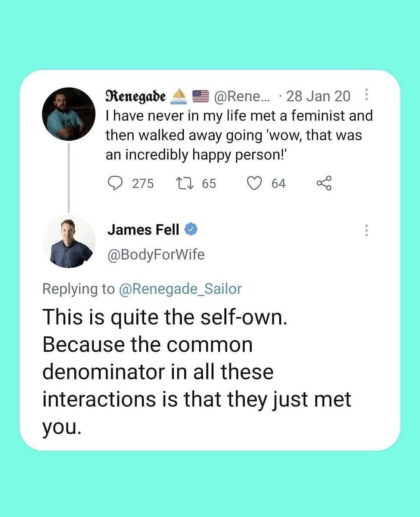Retweet the Renegade tweet

[184, 183]
